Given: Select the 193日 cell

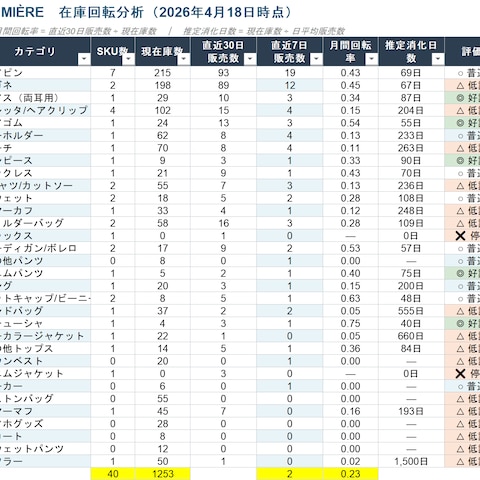Looking at the screenshot, I should click(x=411, y=411).
